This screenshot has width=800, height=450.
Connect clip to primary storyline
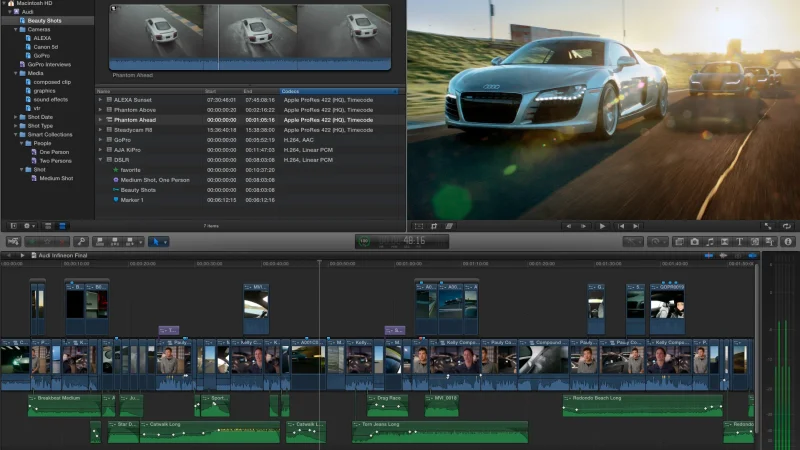tap(99, 242)
